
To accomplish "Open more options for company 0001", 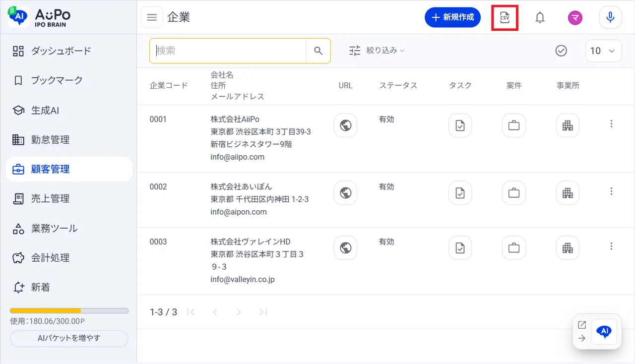I will pos(611,124).
